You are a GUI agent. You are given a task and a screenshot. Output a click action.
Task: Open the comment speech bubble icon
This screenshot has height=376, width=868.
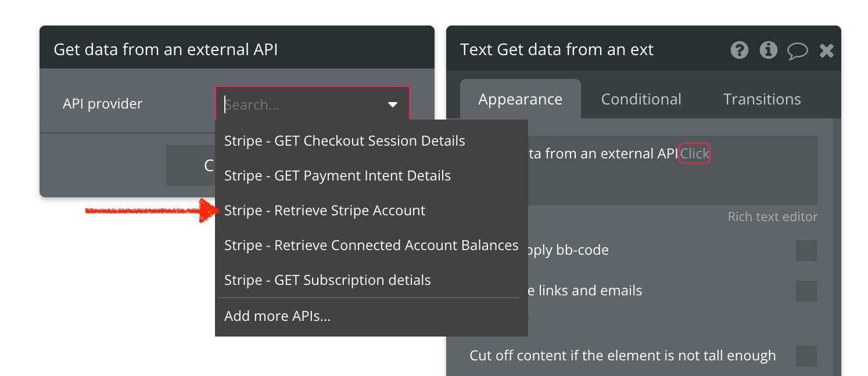(x=797, y=51)
